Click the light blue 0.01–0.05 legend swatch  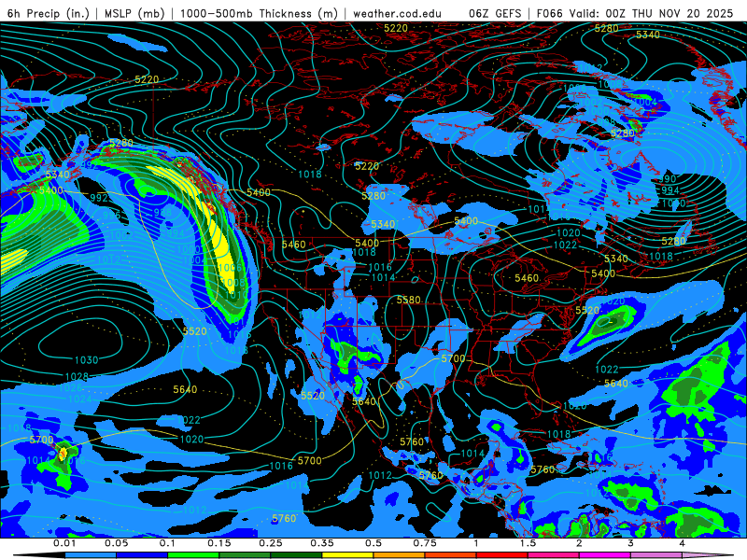click(91, 555)
